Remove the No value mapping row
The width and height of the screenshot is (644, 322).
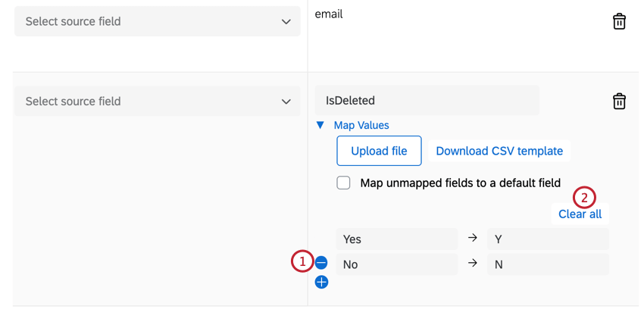click(x=321, y=263)
